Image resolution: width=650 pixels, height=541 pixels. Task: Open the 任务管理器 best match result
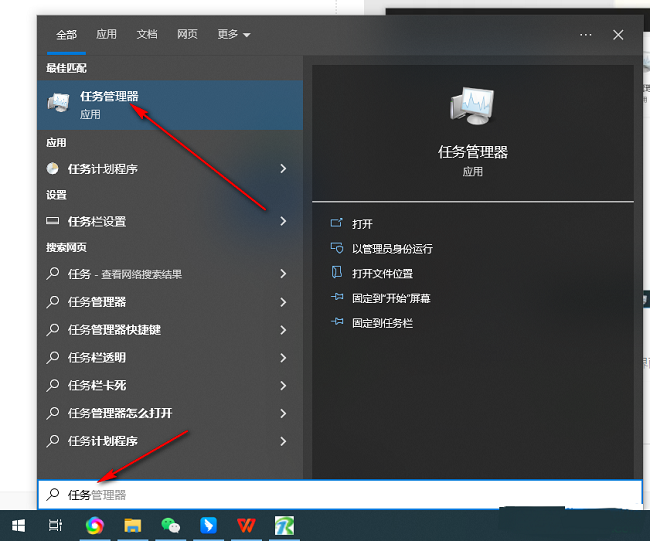tap(170, 105)
